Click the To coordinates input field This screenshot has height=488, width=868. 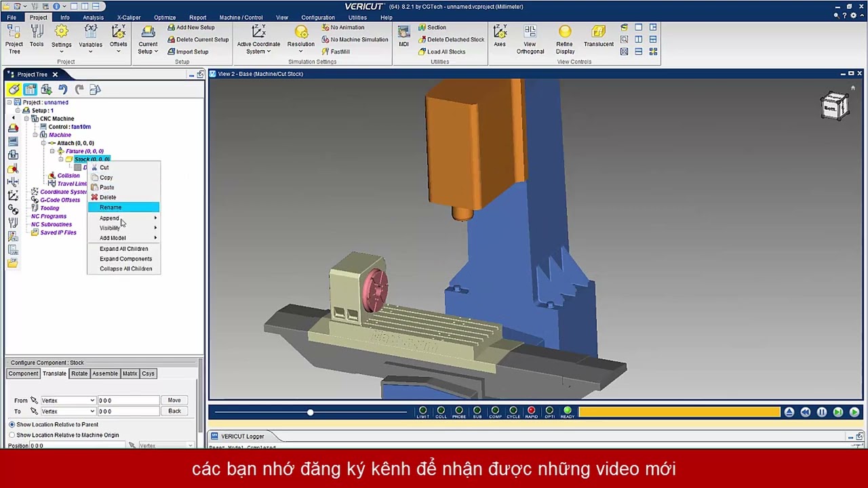tap(128, 411)
